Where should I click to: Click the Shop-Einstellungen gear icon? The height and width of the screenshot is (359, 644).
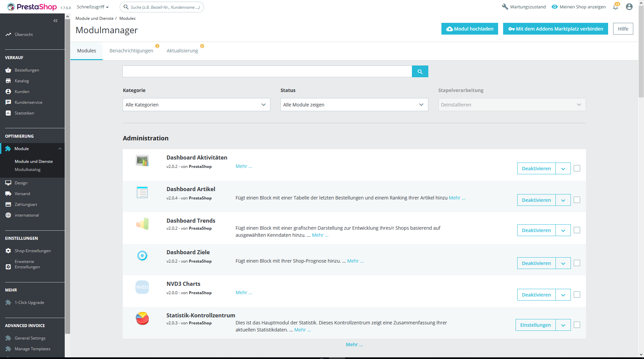(x=8, y=251)
